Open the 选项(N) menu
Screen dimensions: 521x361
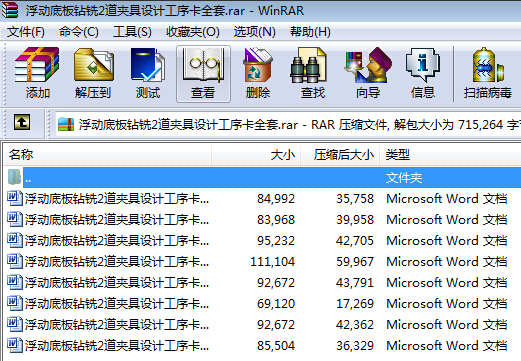(255, 32)
